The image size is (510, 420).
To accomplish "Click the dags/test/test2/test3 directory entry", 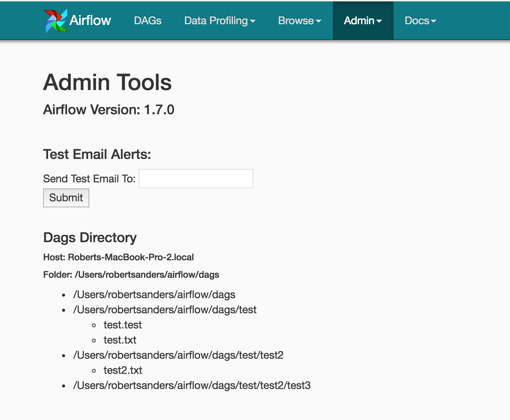I will pyautogui.click(x=192, y=385).
